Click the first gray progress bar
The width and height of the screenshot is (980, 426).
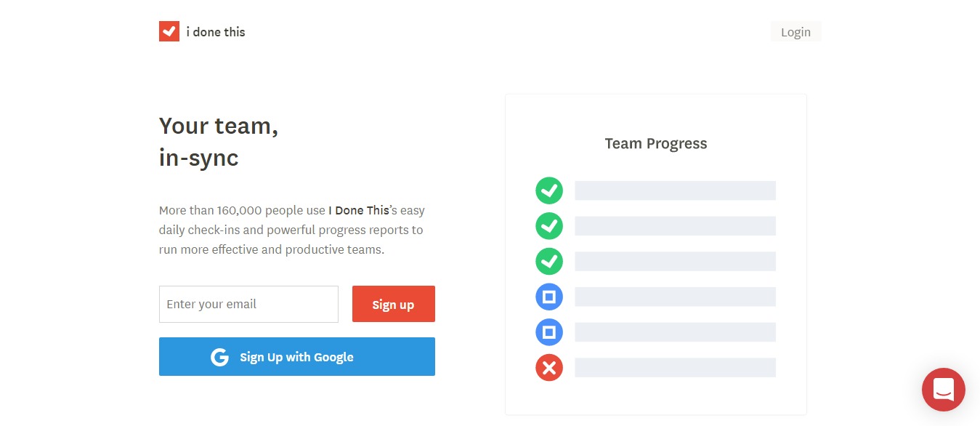(675, 190)
